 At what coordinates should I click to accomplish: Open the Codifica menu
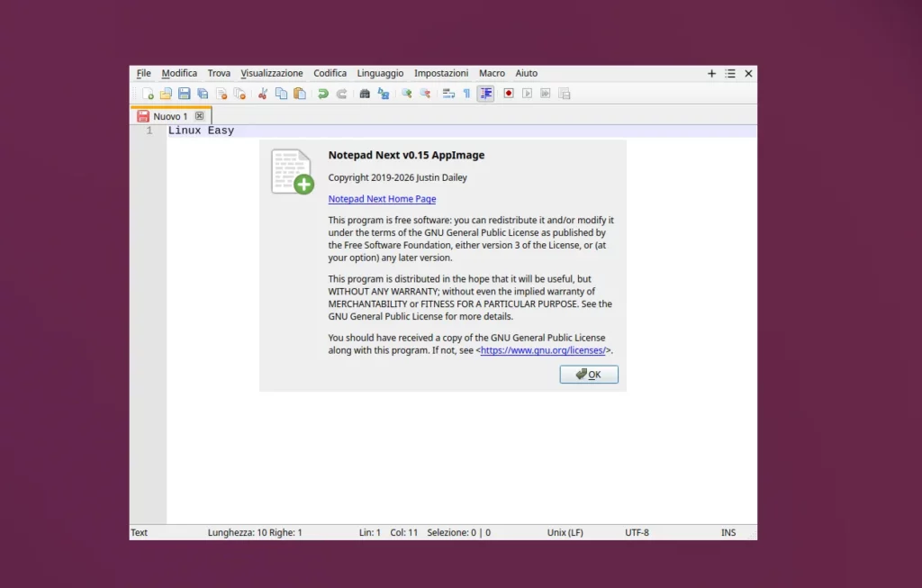(x=330, y=74)
